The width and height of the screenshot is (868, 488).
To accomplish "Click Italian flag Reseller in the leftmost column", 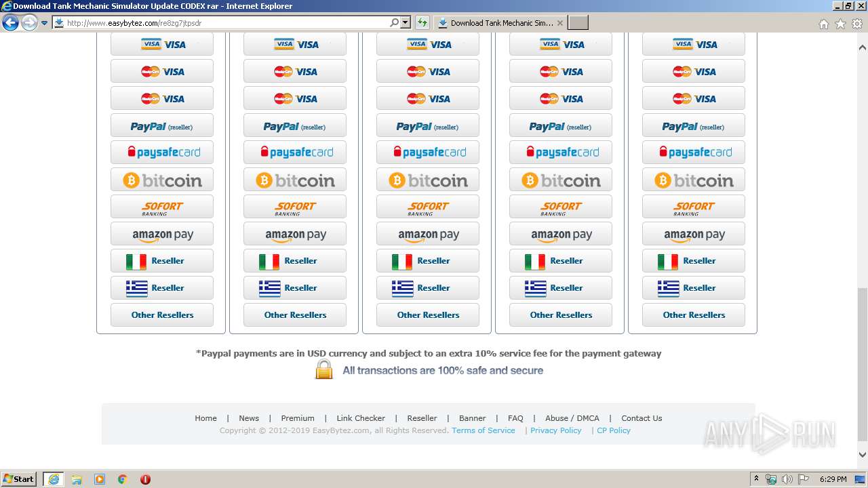I will (162, 261).
